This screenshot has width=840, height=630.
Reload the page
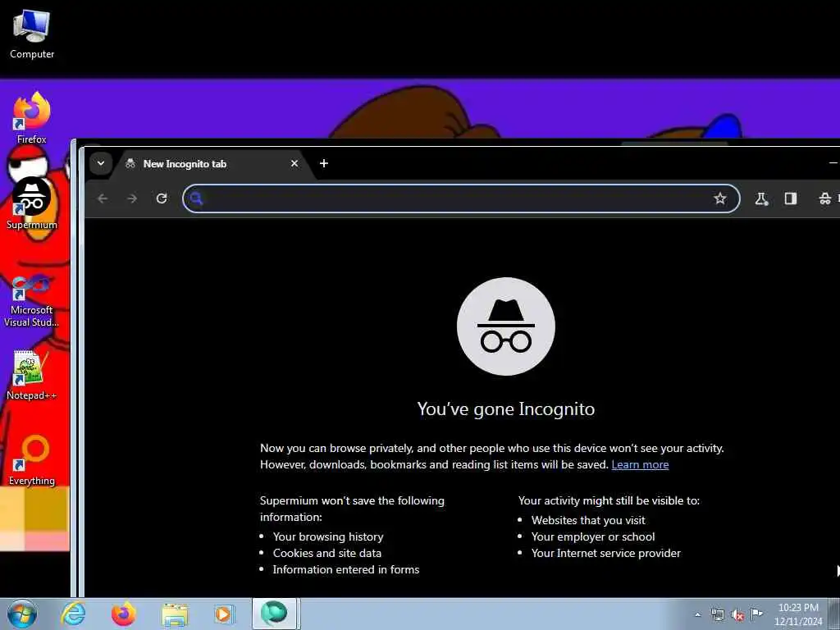pos(162,199)
